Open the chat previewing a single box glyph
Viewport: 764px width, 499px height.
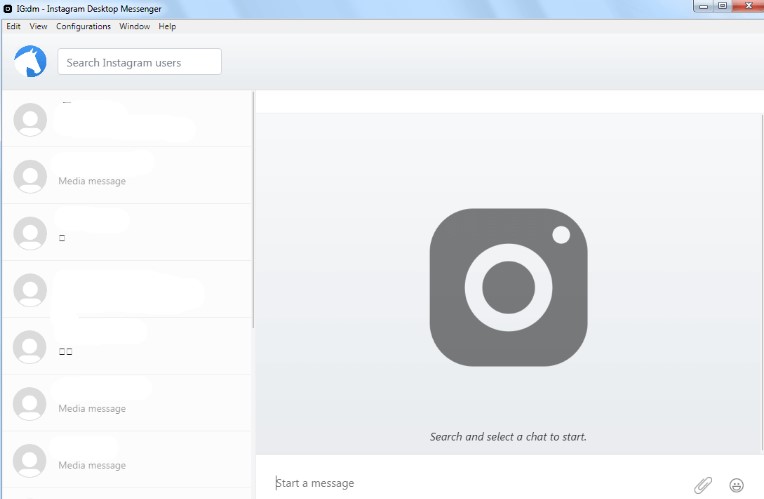[127, 232]
